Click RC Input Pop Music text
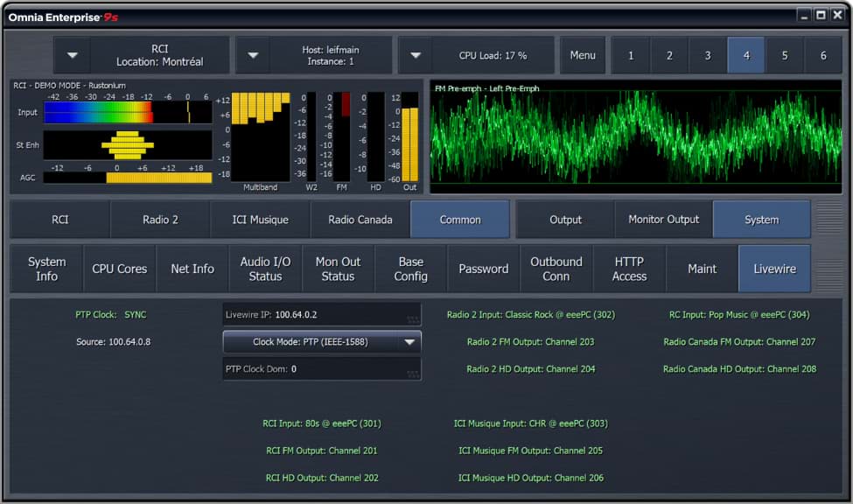The image size is (853, 504). (x=739, y=315)
